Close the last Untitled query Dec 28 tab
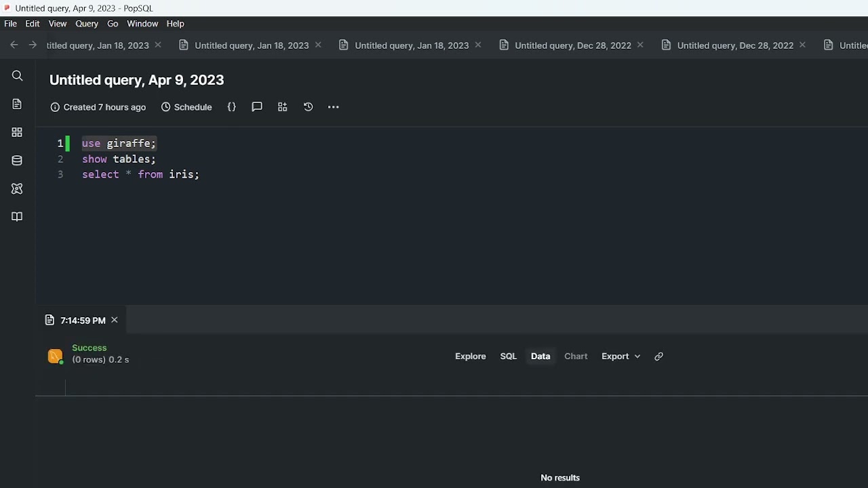The height and width of the screenshot is (488, 868). click(x=803, y=45)
